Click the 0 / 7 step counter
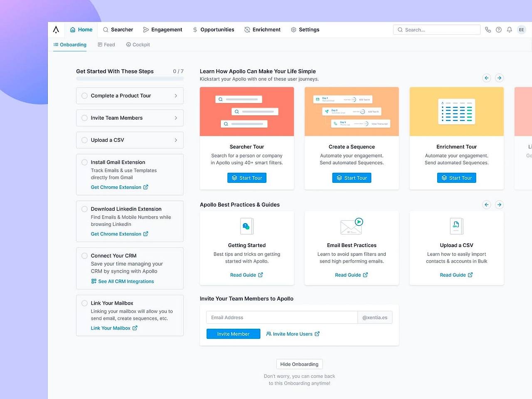Image resolution: width=532 pixels, height=399 pixels. click(178, 71)
